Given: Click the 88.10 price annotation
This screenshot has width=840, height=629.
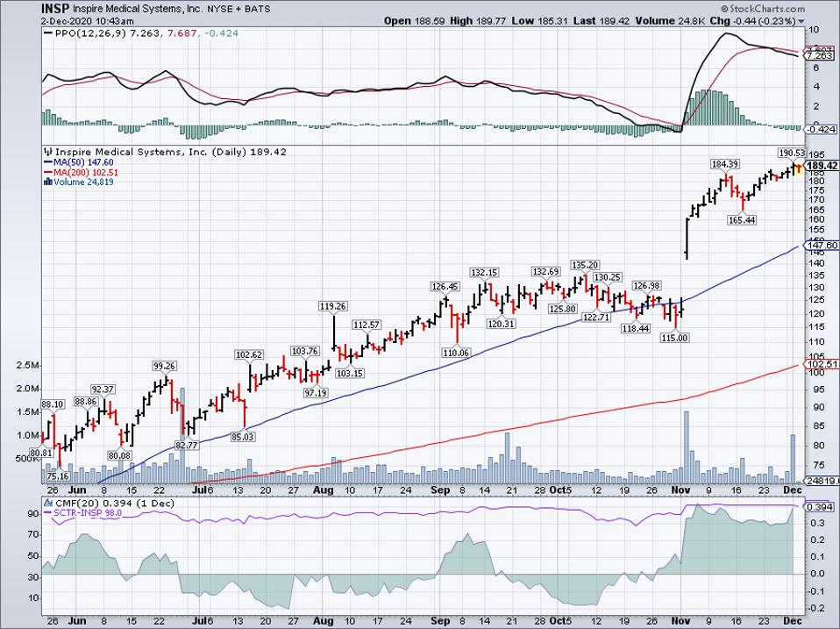Looking at the screenshot, I should click(53, 404).
